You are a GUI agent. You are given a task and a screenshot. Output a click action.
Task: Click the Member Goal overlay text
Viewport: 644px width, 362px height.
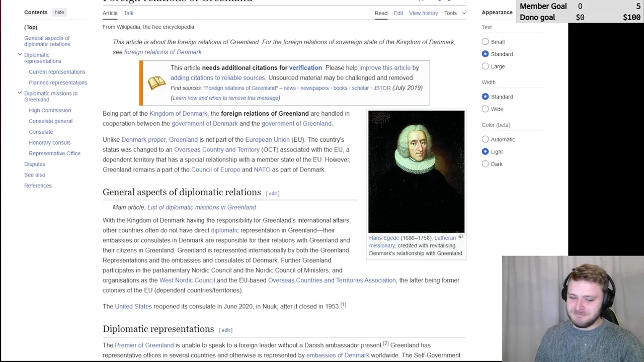pos(543,6)
